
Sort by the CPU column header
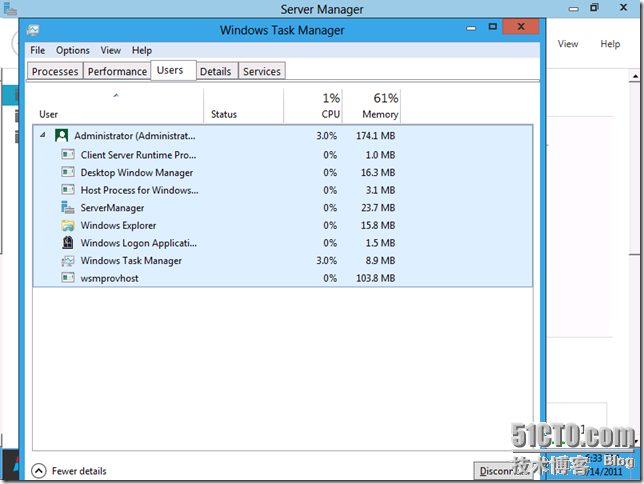(313, 106)
